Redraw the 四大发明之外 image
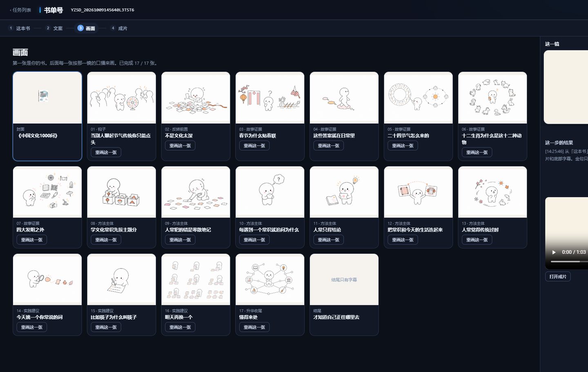 [x=32, y=240]
